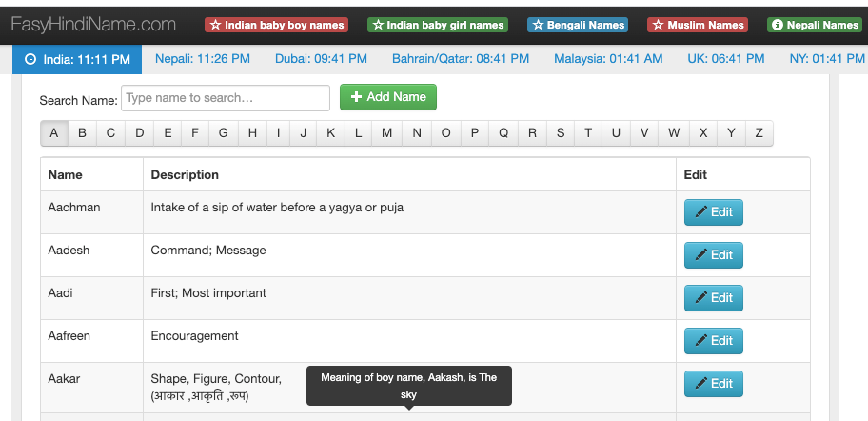Screen dimensions: 868x421
Task: Open the Nepali time link
Action: [x=203, y=59]
